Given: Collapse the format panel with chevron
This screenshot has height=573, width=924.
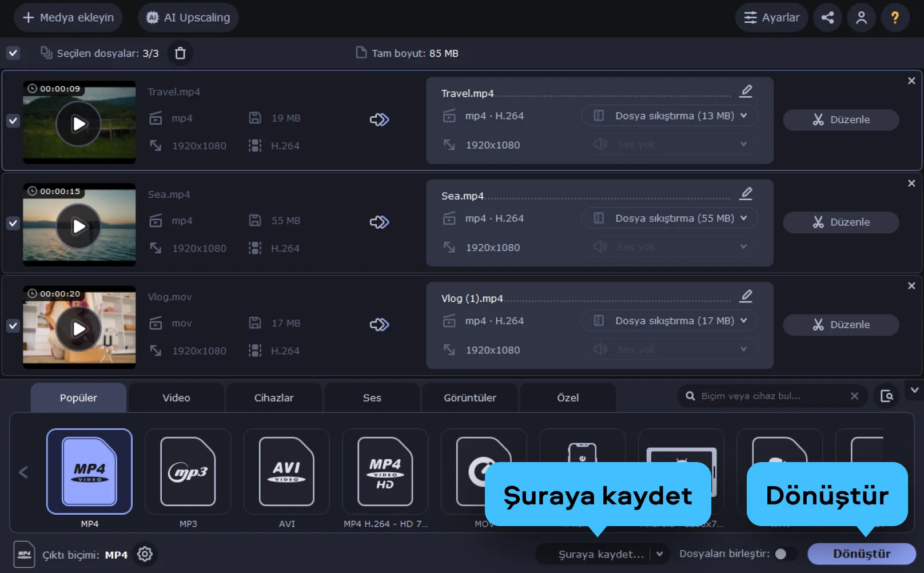Looking at the screenshot, I should (x=914, y=390).
